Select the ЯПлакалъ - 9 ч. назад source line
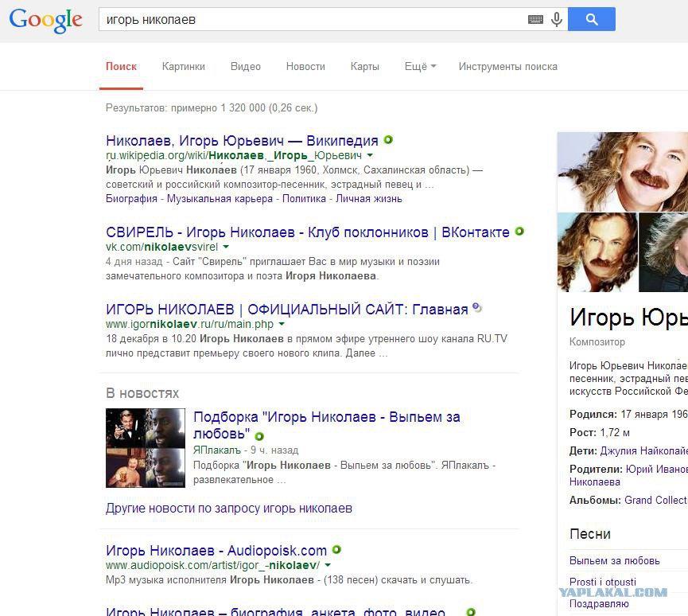The width and height of the screenshot is (688, 616). 246,450
